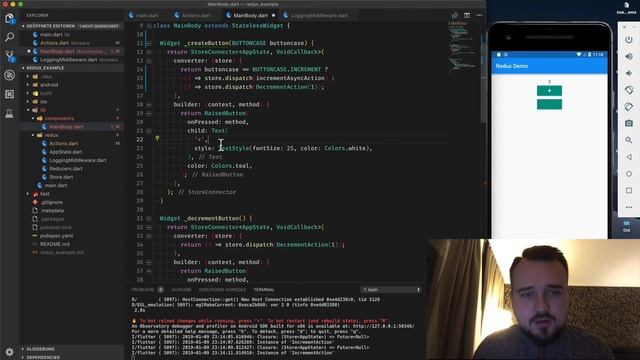
Task: Open README.md in the file tree
Action: tap(55, 244)
